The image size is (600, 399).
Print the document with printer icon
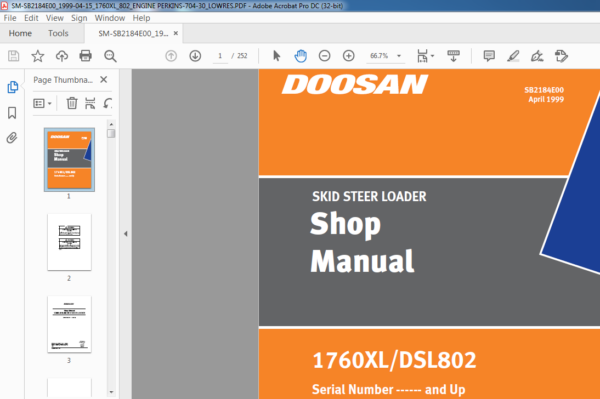[x=85, y=56]
